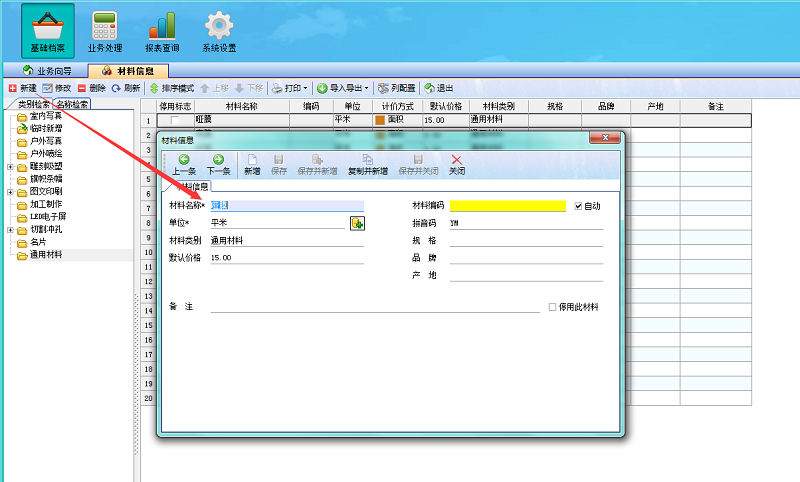Toggle the 自动 checkbox for material code
This screenshot has width=800, height=482.
[578, 206]
